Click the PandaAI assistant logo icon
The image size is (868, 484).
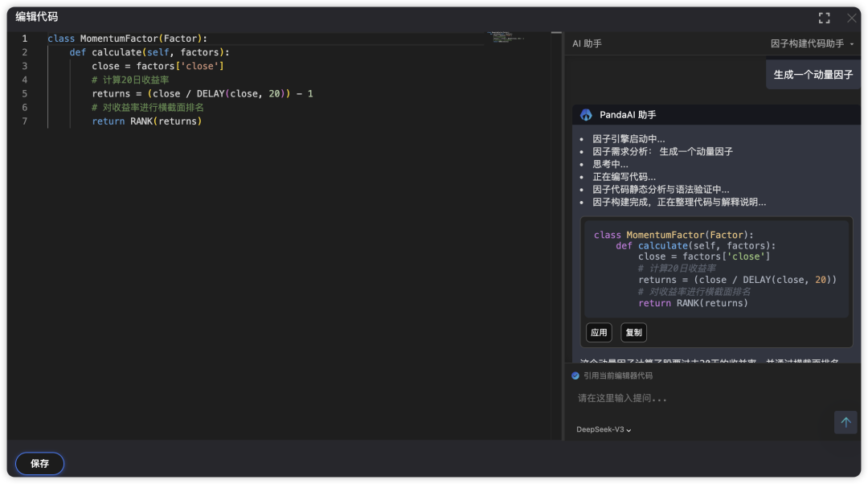(x=586, y=115)
